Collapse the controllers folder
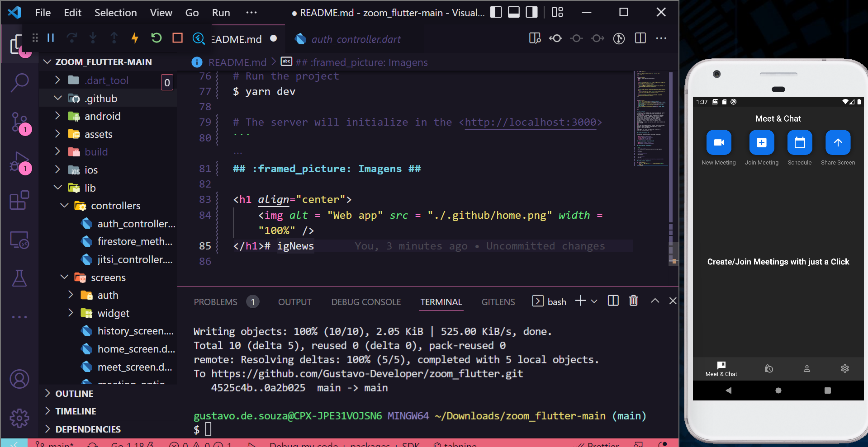Viewport: 868px width, 447px height. click(108, 206)
